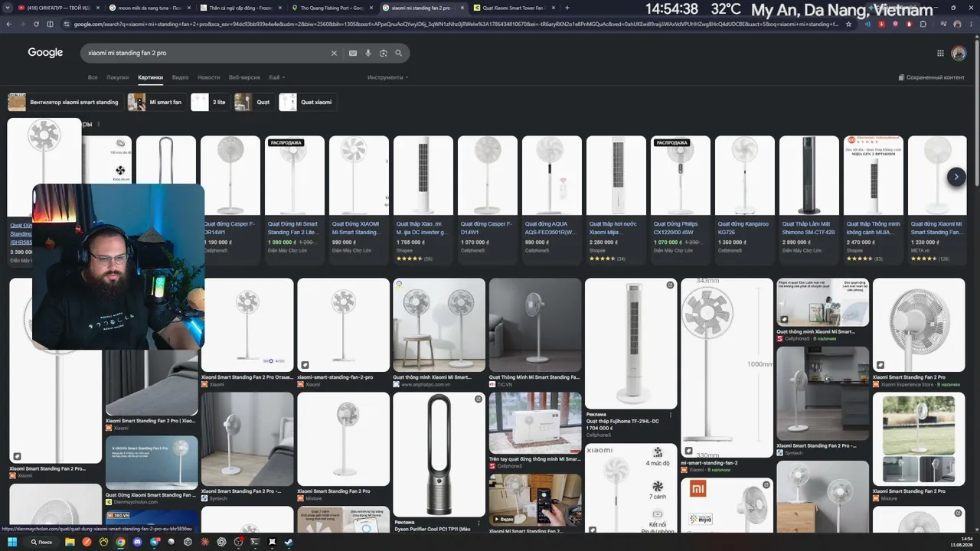Open the Chrome extensions puzzle menu
Screen dimensions: 980x551
click(x=923, y=24)
